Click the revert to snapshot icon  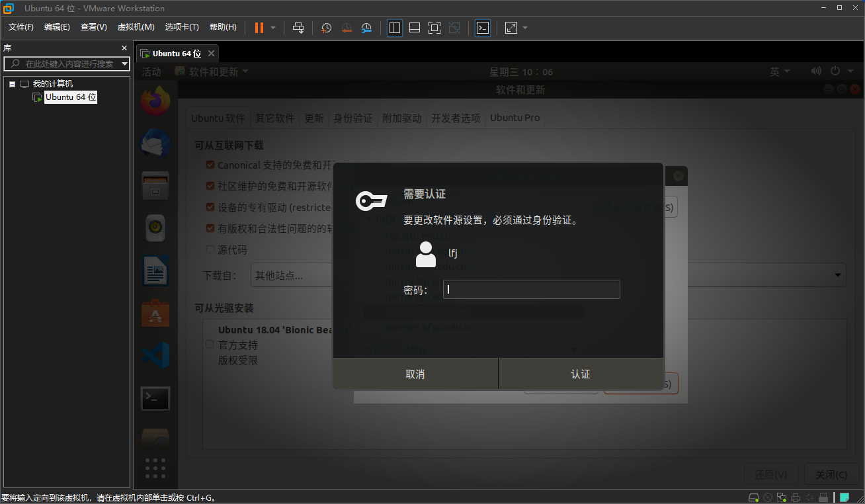347,28
